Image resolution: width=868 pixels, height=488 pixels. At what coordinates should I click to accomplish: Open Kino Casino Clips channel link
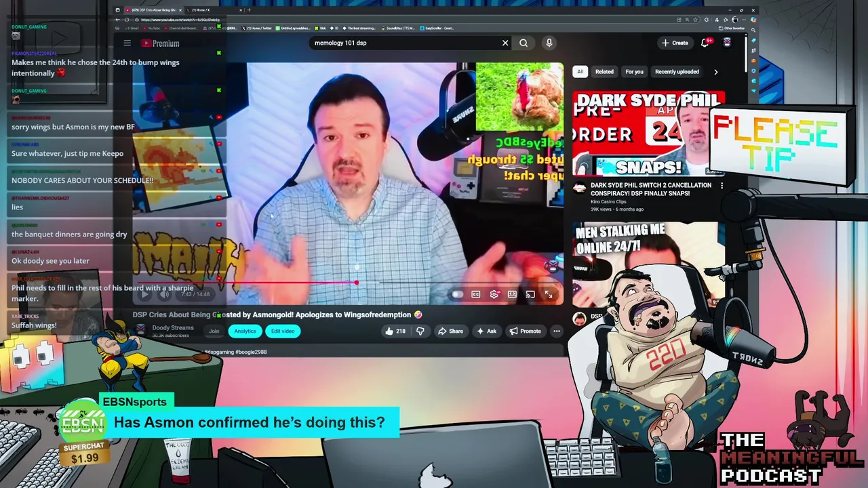coord(608,201)
